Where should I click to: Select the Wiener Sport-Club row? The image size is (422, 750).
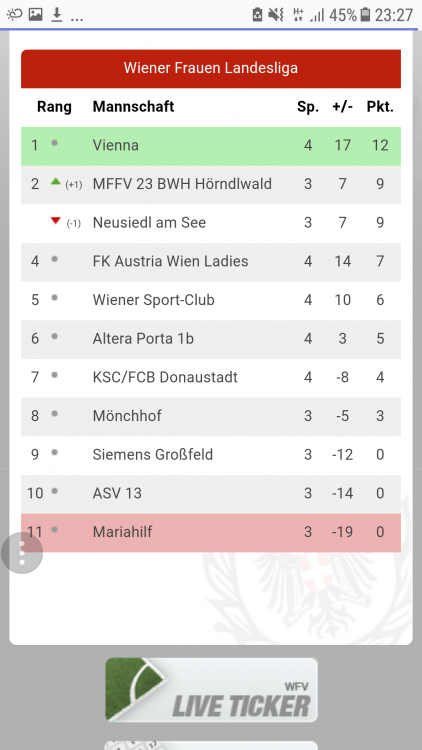pyautogui.click(x=211, y=301)
